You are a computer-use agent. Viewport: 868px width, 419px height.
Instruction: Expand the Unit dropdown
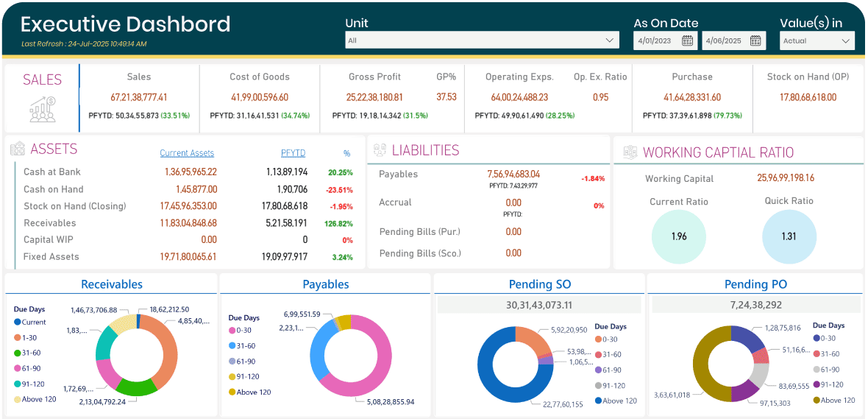482,41
